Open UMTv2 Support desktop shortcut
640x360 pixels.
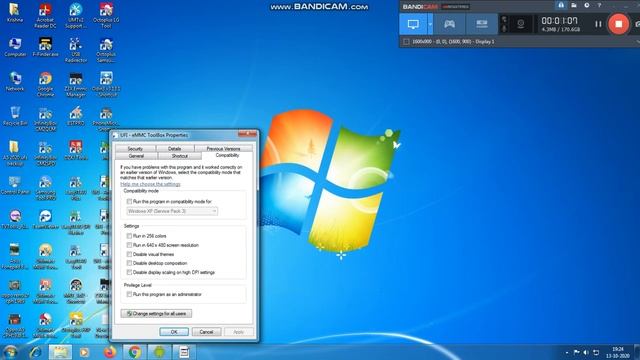pos(76,15)
